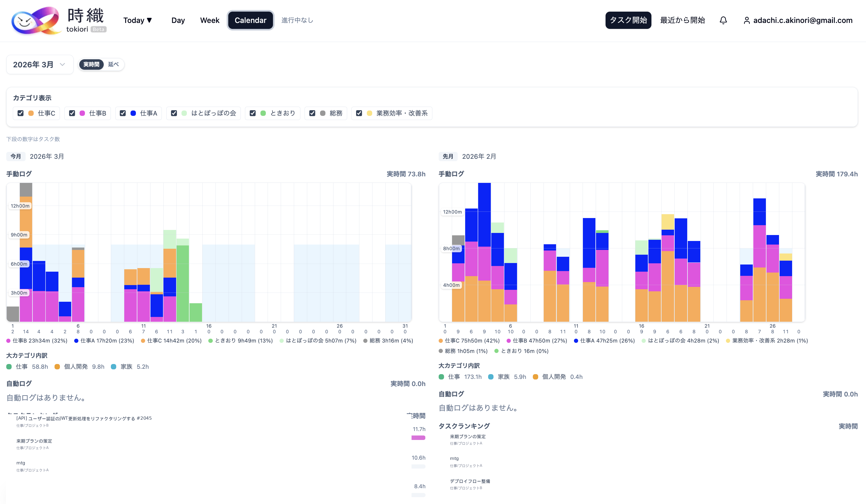866x504 pixels.
Task: Uncheck the 総務 category checkbox
Action: [312, 113]
